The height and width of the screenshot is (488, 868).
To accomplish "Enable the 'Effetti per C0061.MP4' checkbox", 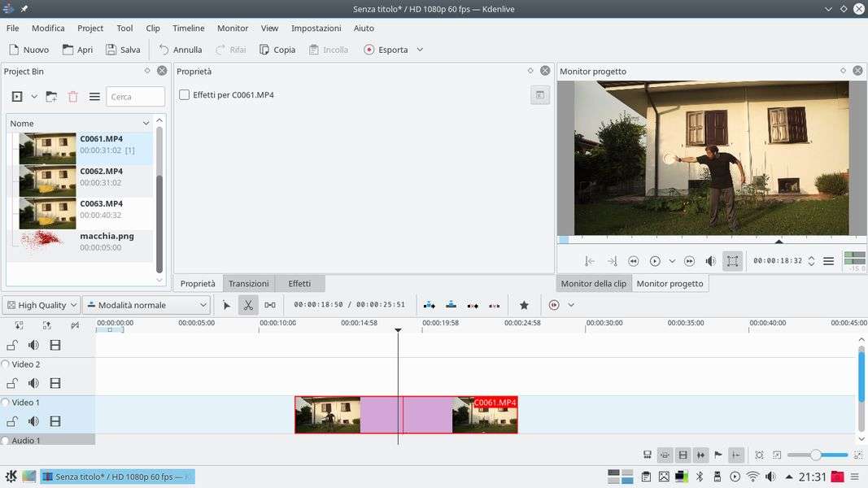I will coord(184,95).
